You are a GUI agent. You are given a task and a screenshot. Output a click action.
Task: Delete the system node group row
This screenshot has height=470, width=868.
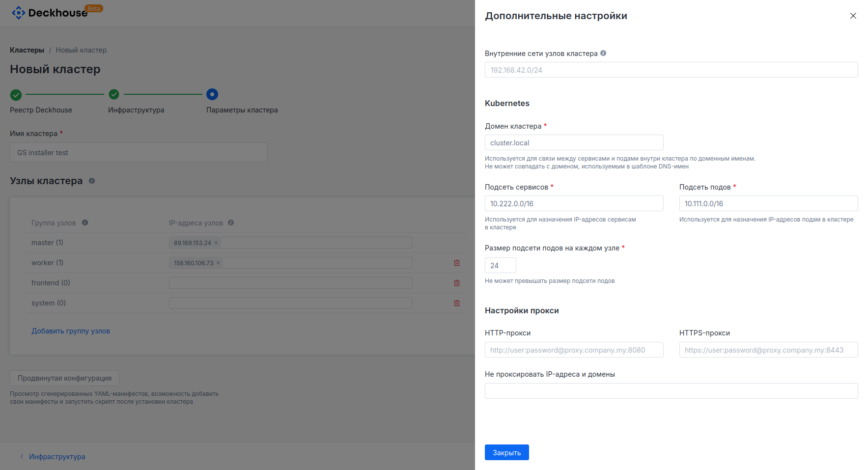[456, 303]
